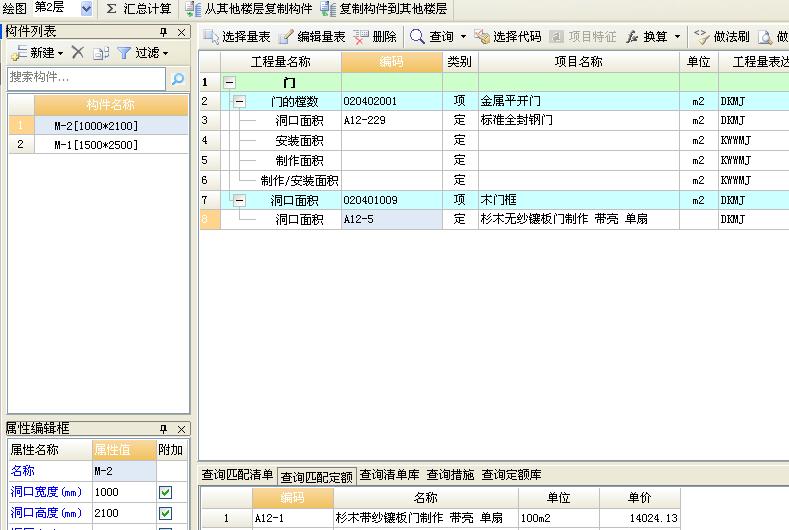Click the 选择量表 icon
Image resolution: width=789 pixels, height=530 pixels.
211,37
